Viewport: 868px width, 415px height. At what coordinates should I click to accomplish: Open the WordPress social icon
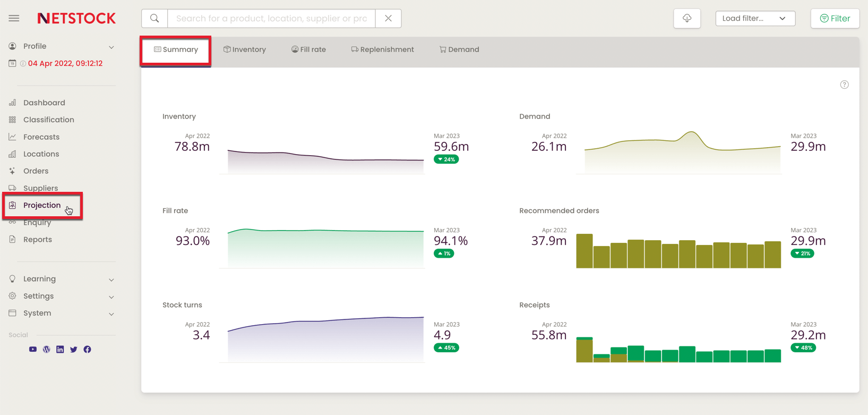pyautogui.click(x=47, y=349)
